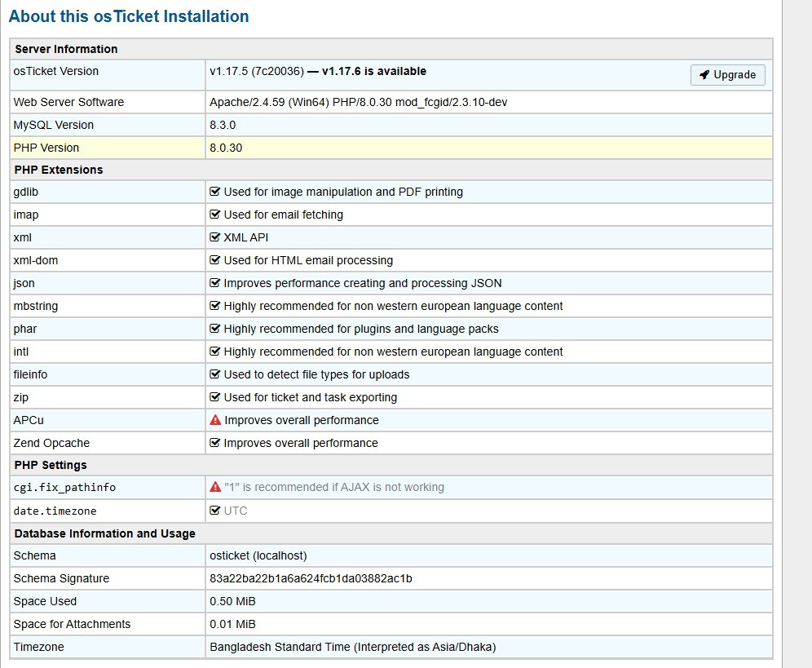
Task: Click the gdlib check mark icon
Action: pos(215,192)
